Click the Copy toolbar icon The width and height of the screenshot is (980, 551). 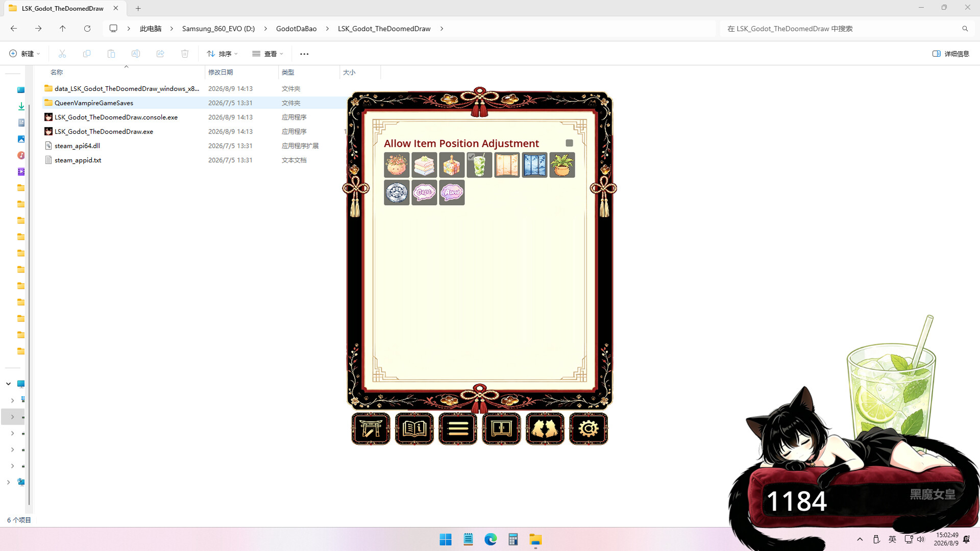(87, 54)
